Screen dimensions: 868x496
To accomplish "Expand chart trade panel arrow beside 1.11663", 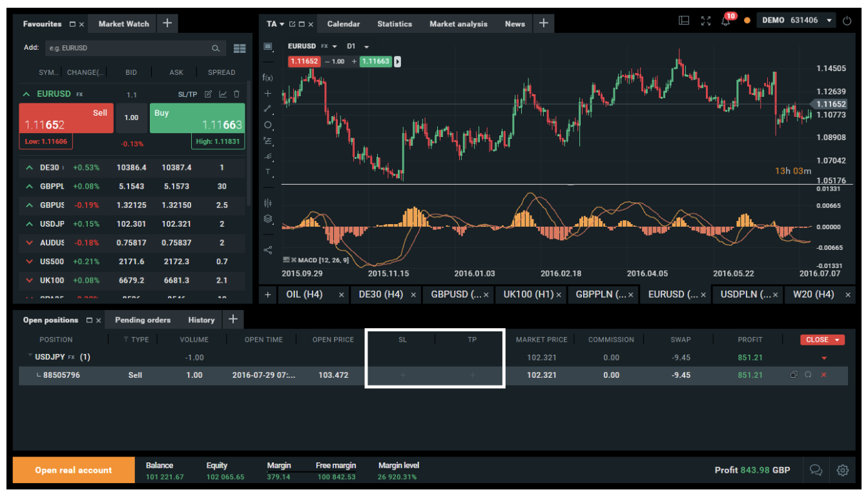I will (398, 61).
